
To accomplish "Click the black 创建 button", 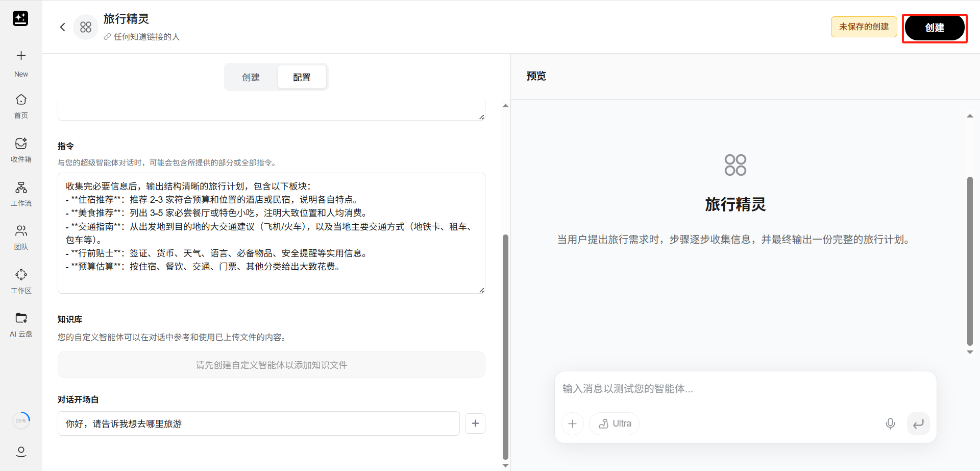I will pyautogui.click(x=934, y=28).
